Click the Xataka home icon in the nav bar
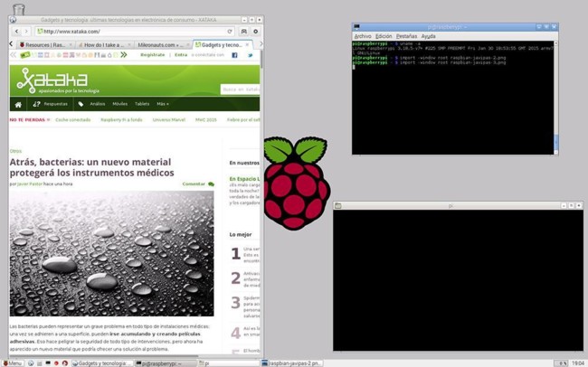The width and height of the screenshot is (588, 367). [x=17, y=104]
